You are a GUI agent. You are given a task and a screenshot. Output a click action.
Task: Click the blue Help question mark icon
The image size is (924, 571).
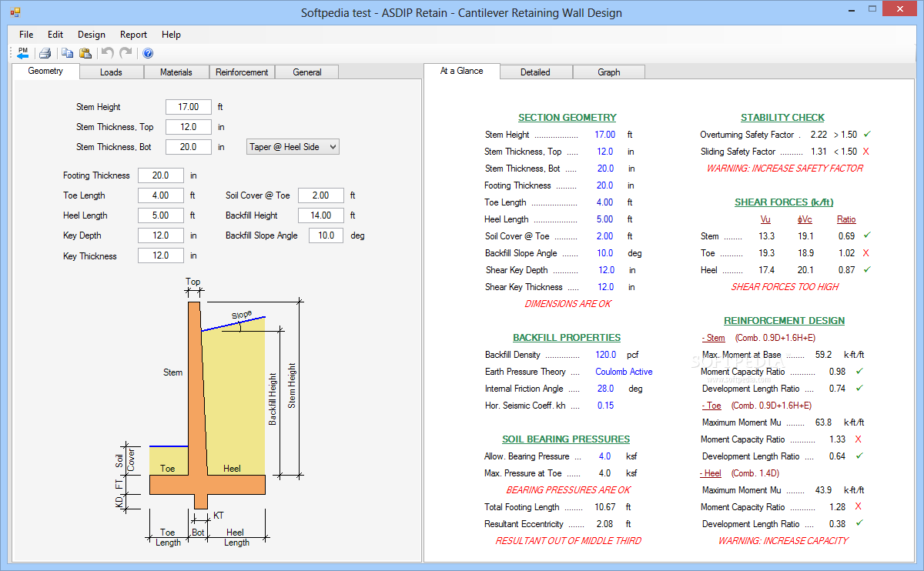tap(148, 53)
